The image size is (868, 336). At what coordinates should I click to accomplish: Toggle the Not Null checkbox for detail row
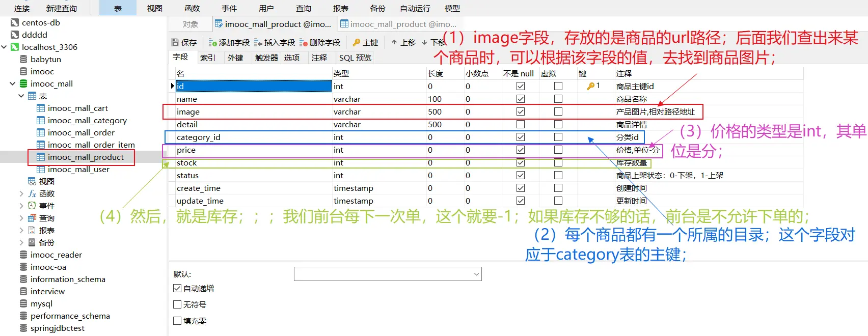pos(521,124)
